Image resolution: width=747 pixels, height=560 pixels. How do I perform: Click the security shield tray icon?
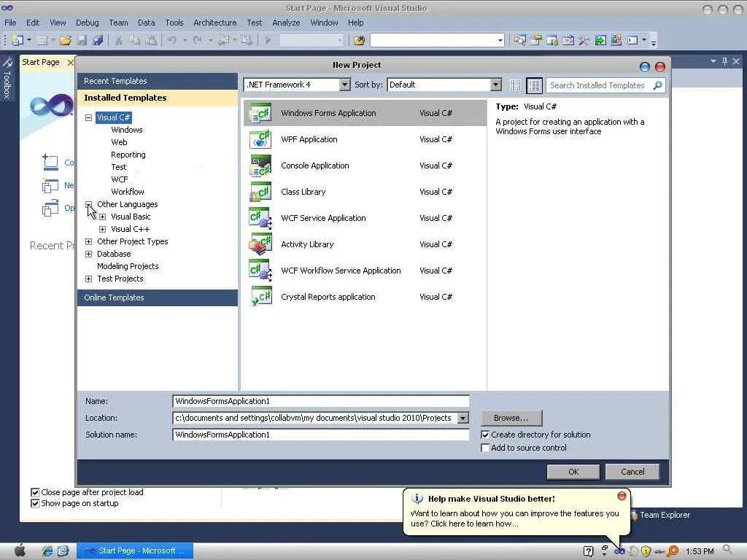pos(646,551)
